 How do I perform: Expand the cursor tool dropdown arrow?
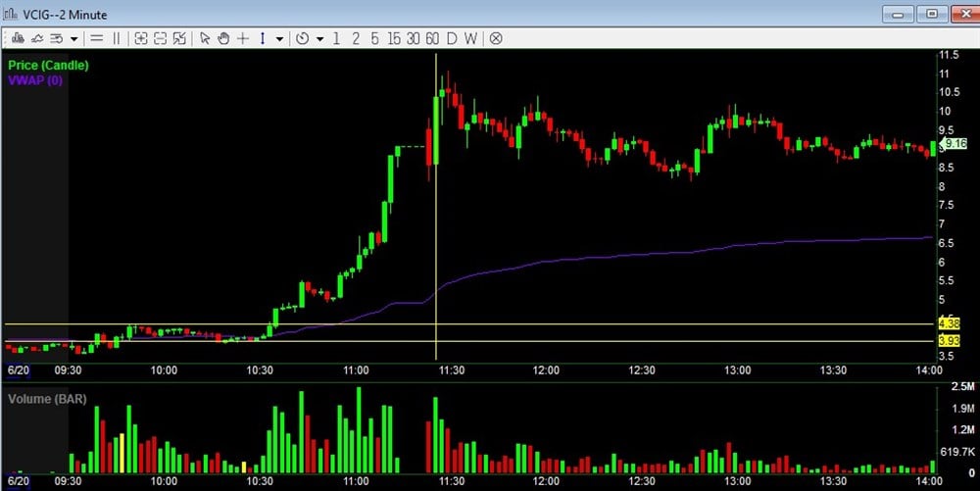pos(279,39)
